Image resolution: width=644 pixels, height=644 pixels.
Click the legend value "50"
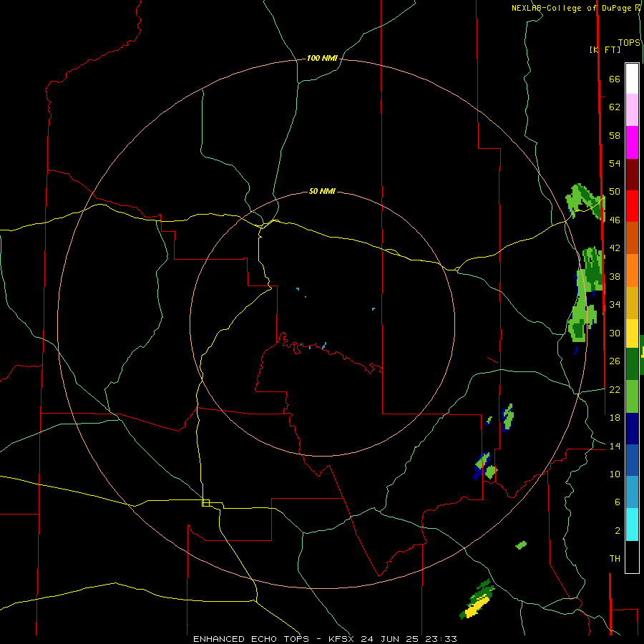615,192
